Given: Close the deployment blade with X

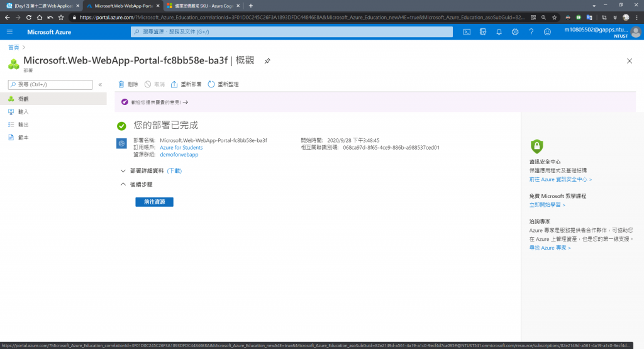Looking at the screenshot, I should tap(629, 61).
